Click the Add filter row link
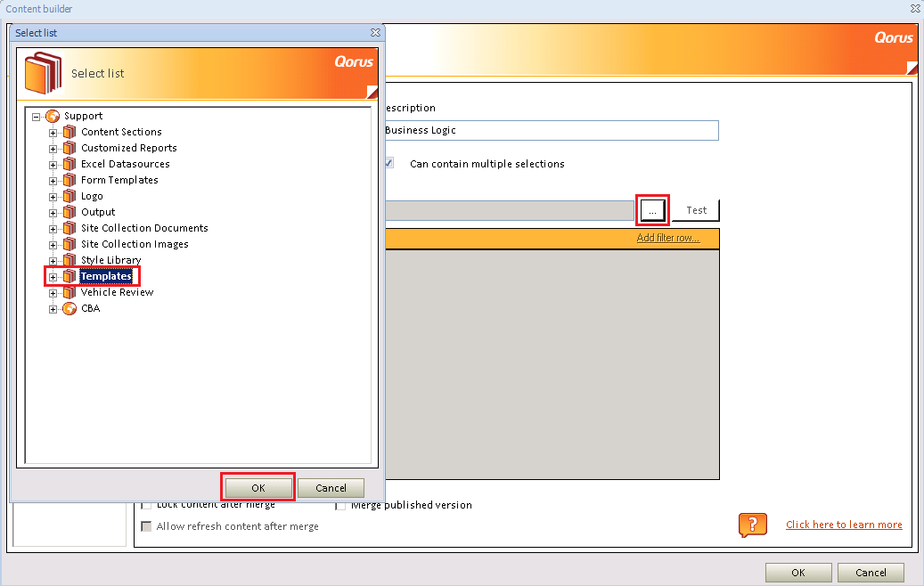Screen dimensions: 924x586 point(667,238)
